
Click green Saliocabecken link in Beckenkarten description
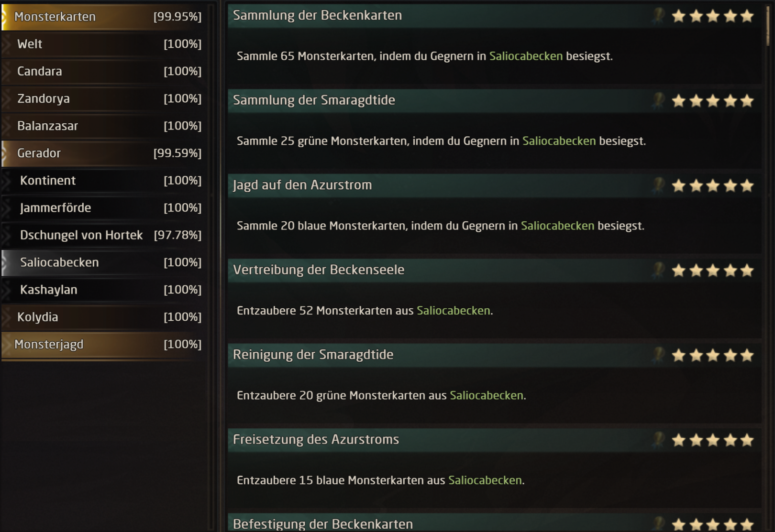click(x=526, y=56)
